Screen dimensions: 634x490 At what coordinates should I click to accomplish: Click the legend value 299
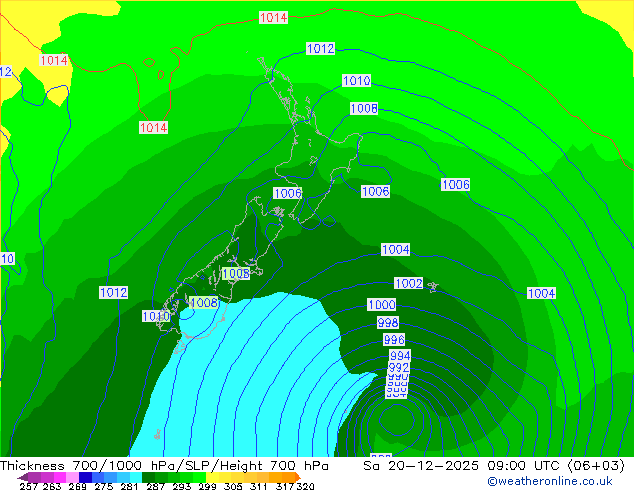(x=207, y=486)
